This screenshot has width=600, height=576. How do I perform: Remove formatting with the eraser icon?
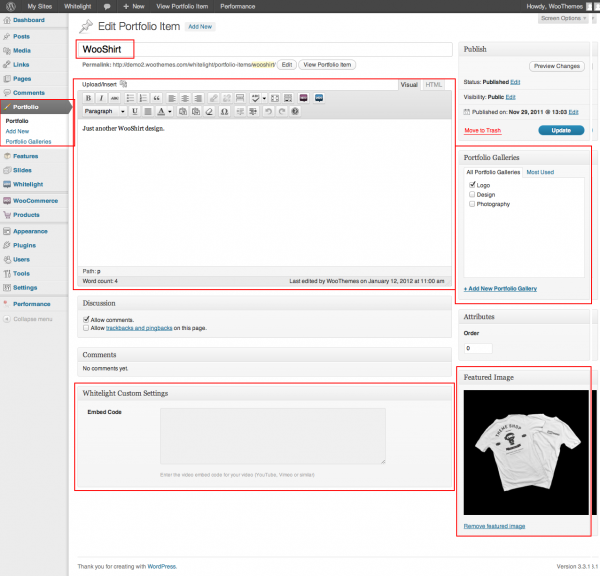point(209,111)
